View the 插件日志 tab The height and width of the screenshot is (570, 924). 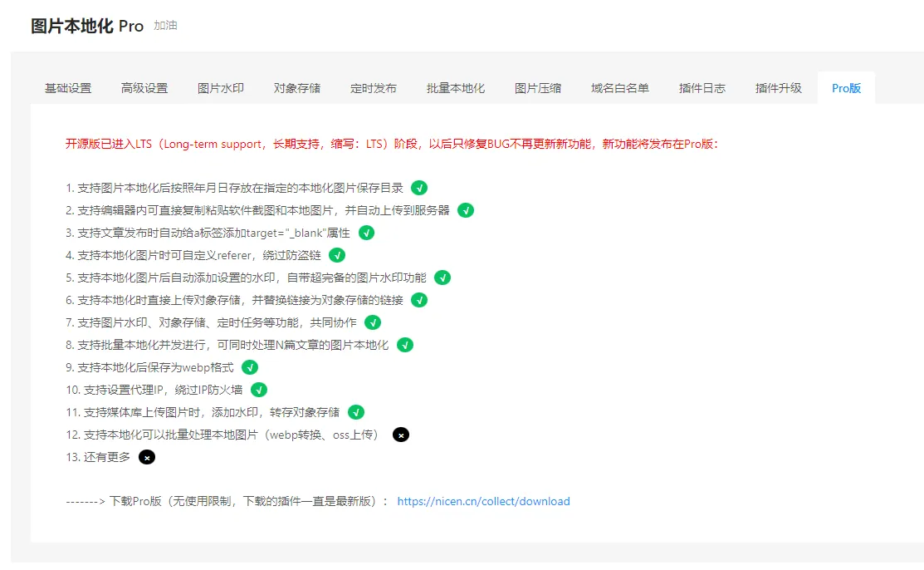pyautogui.click(x=702, y=88)
